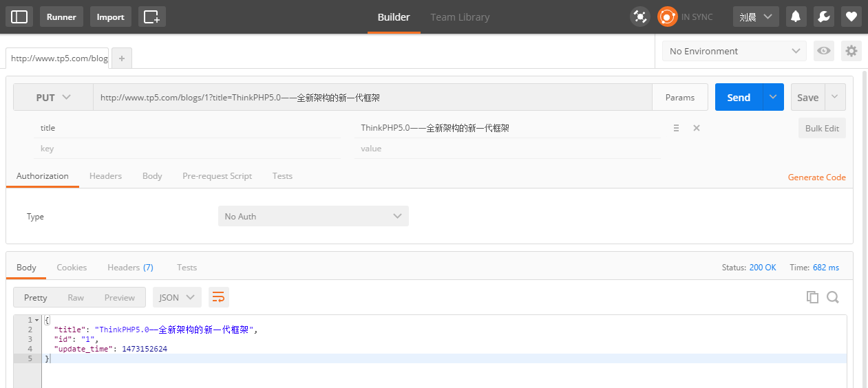Click the heart icon in header
The image size is (868, 388).
851,17
